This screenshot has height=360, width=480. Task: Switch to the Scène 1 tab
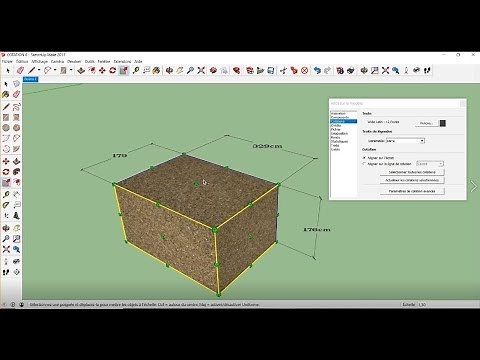tap(30, 79)
